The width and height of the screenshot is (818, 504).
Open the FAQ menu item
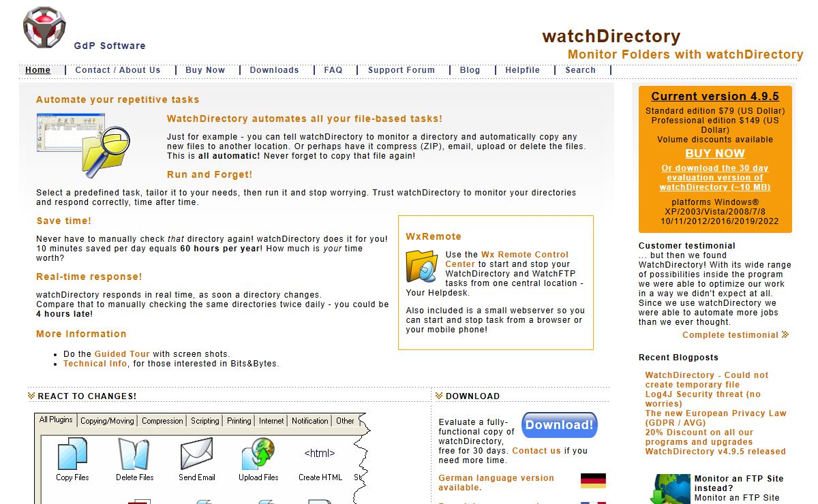point(333,70)
